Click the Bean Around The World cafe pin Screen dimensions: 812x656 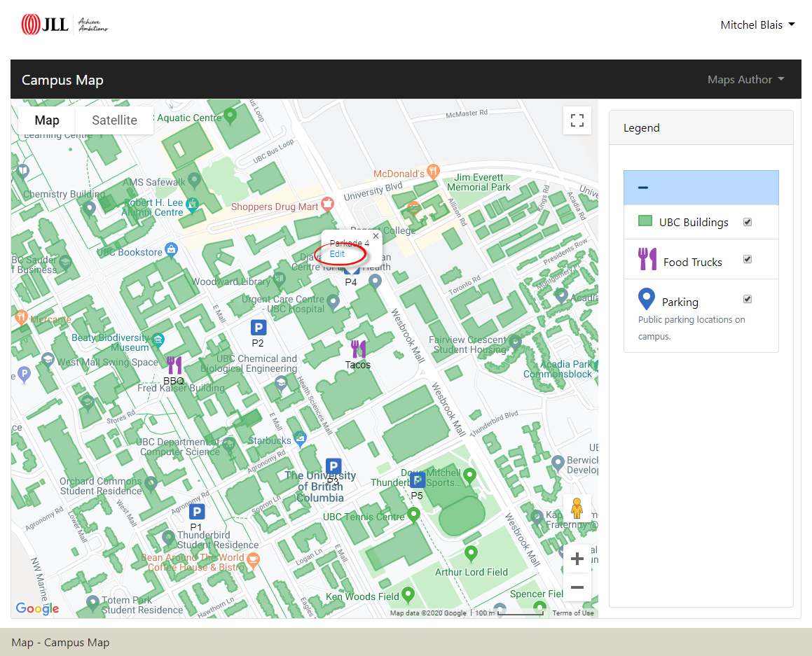pos(253,560)
